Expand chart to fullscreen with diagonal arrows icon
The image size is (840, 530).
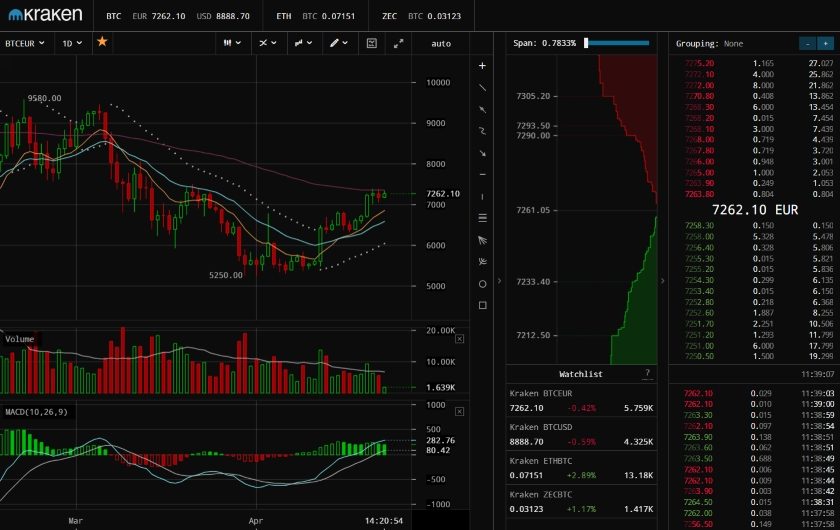[x=399, y=44]
